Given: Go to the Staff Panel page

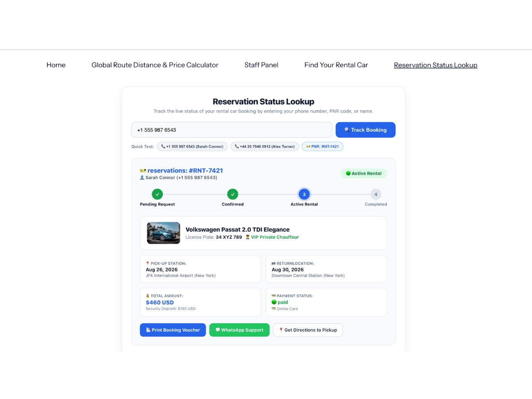Looking at the screenshot, I should click(x=261, y=65).
